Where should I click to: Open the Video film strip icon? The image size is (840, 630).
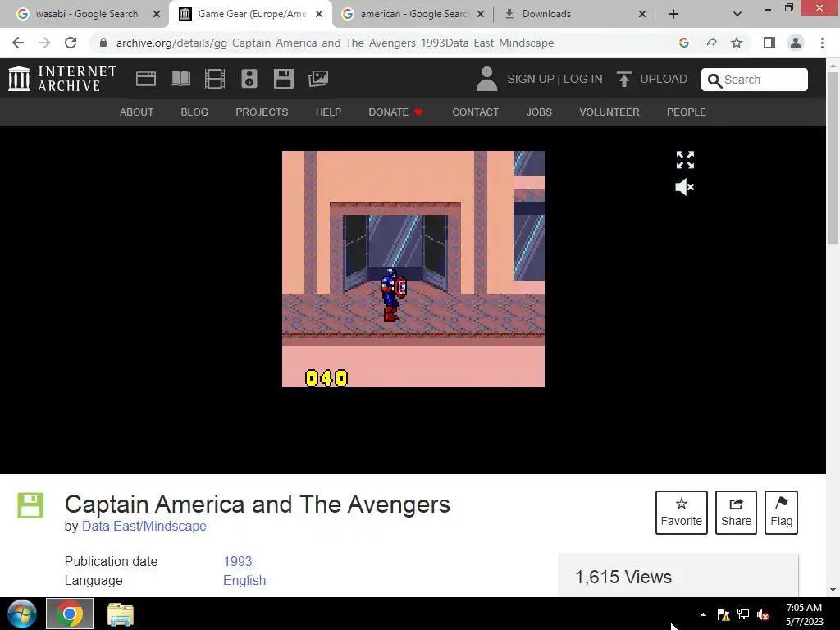pos(214,79)
